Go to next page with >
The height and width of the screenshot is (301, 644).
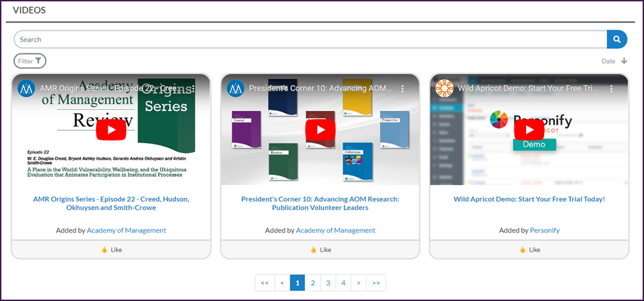point(358,283)
